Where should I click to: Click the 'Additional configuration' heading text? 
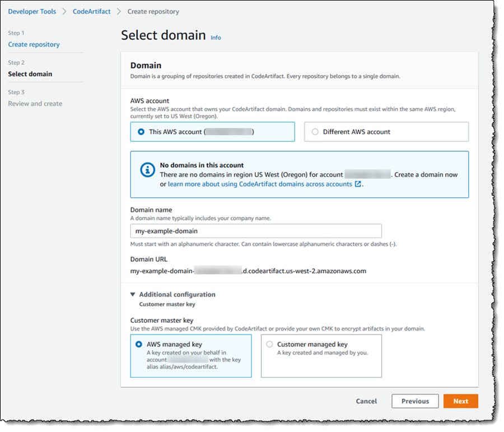177,294
